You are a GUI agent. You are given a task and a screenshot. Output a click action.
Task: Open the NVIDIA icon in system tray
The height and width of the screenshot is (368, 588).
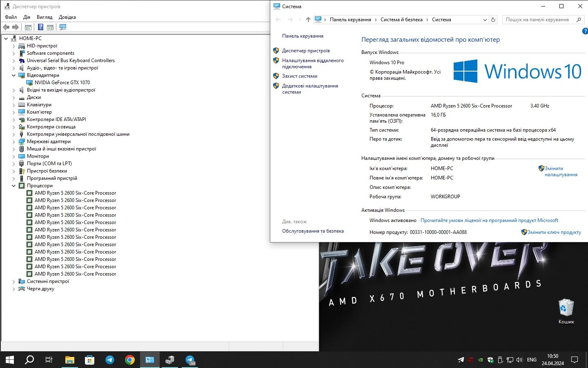[481, 360]
